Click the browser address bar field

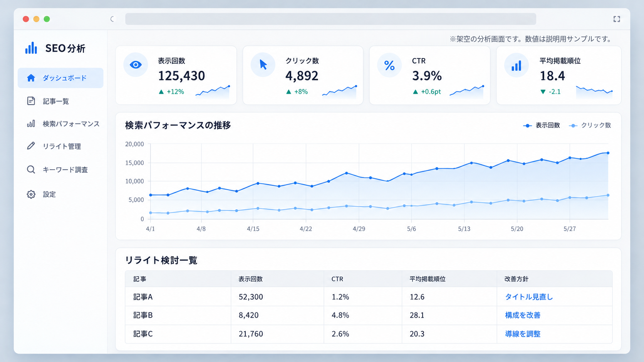click(330, 19)
